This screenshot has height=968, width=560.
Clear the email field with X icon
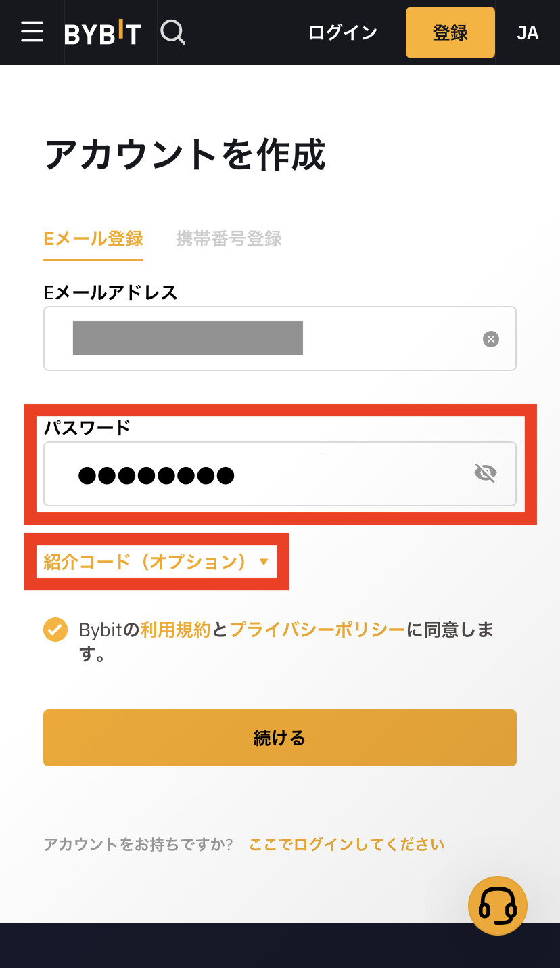[491, 339]
